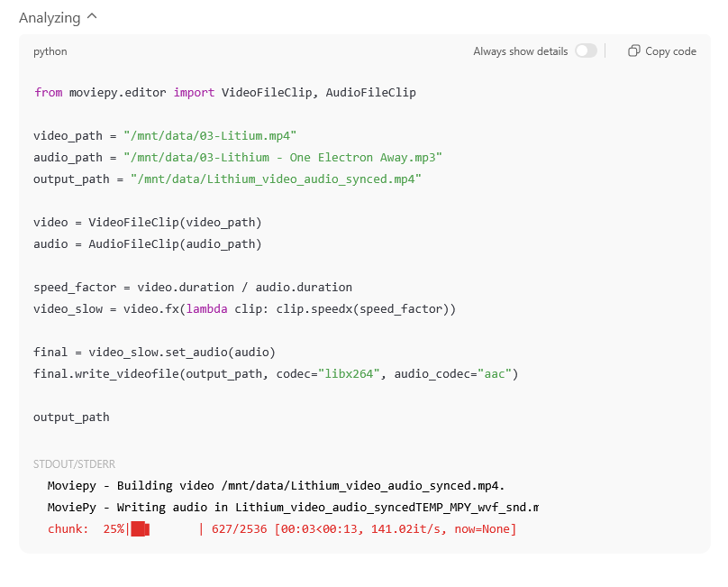This screenshot has height=587, width=728.
Task: Click the red chunk progress bar
Action: 140,529
